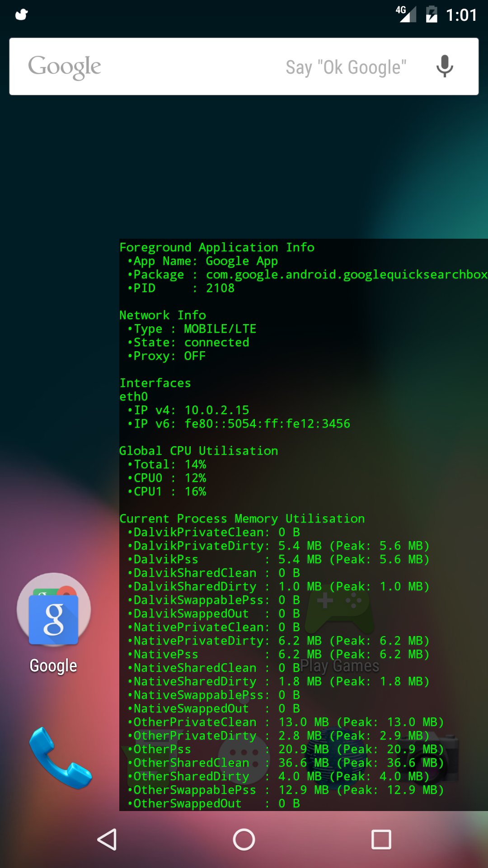Open the Google apps folder
This screenshot has height=868, width=488.
click(54, 609)
